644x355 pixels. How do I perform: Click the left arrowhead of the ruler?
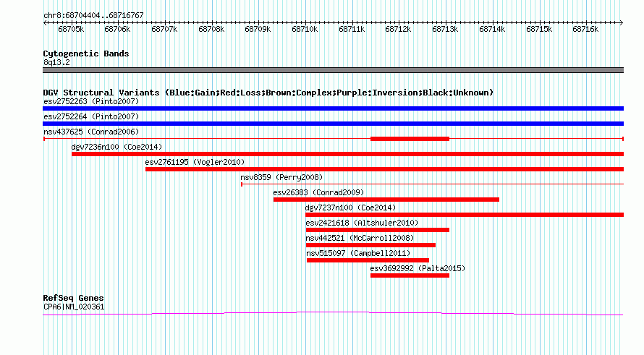pyautogui.click(x=45, y=22)
